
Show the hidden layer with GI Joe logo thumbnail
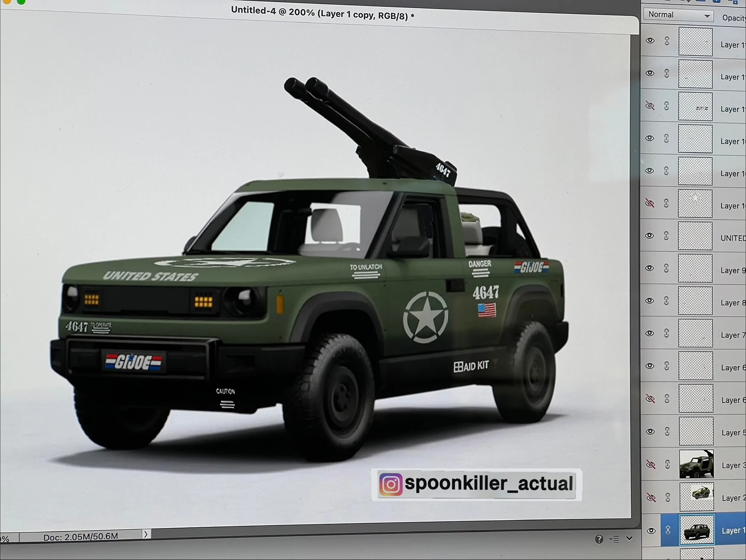click(x=650, y=106)
